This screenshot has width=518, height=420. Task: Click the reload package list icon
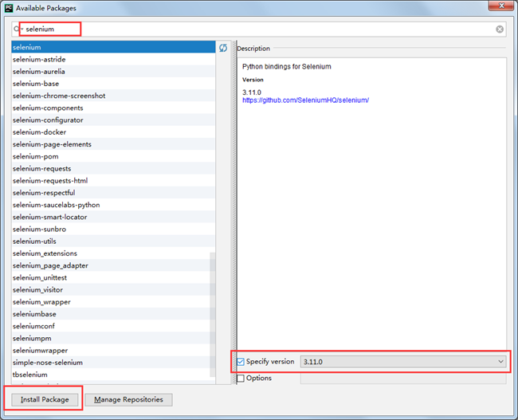click(223, 48)
